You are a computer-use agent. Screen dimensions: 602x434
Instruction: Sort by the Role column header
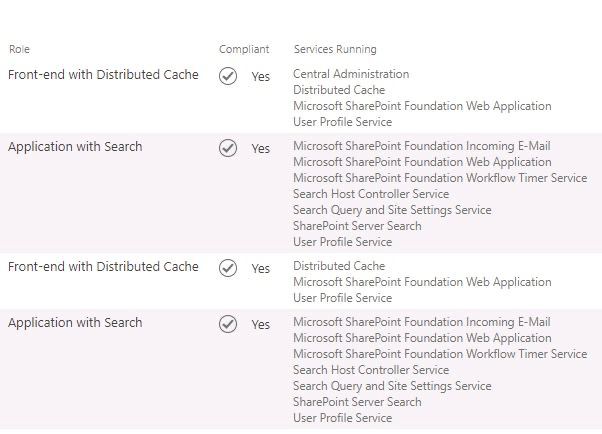click(x=19, y=49)
